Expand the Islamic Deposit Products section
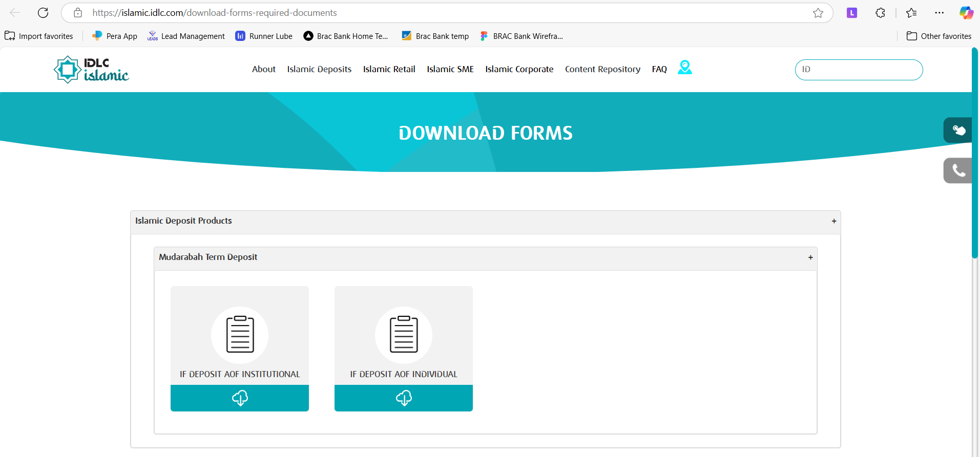 point(833,221)
